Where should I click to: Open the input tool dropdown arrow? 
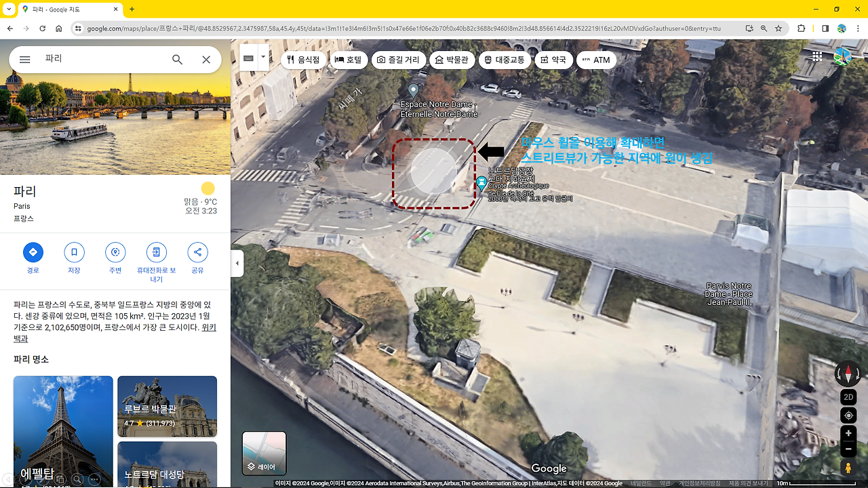pyautogui.click(x=263, y=58)
